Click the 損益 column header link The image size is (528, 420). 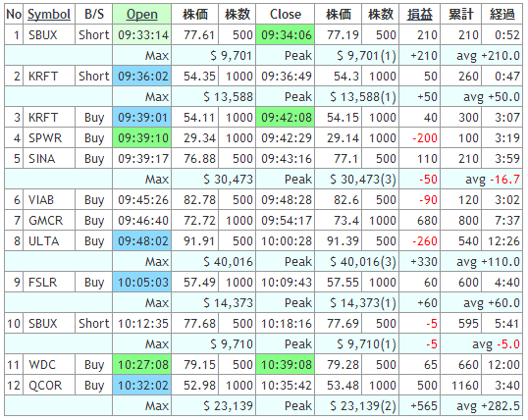pyautogui.click(x=420, y=15)
